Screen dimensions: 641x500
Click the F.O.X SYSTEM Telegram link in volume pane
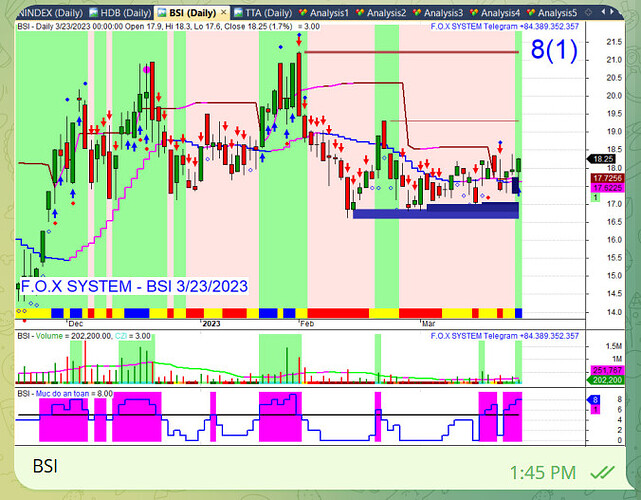pyautogui.click(x=505, y=336)
